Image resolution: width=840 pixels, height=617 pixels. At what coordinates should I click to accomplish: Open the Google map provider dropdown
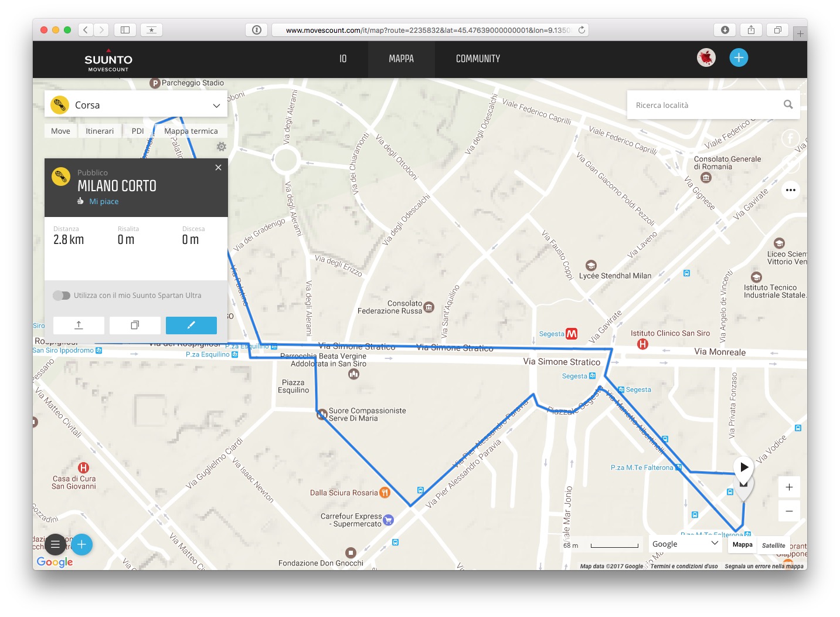click(x=685, y=544)
